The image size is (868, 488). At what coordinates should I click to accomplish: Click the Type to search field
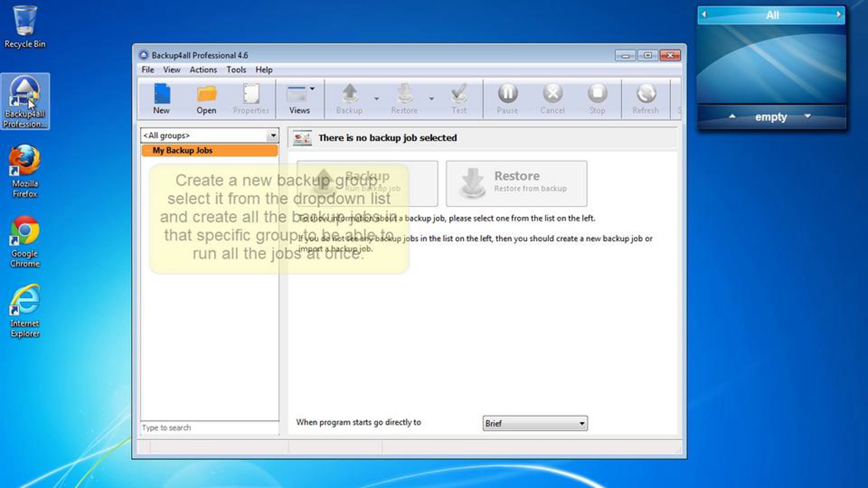pos(209,428)
